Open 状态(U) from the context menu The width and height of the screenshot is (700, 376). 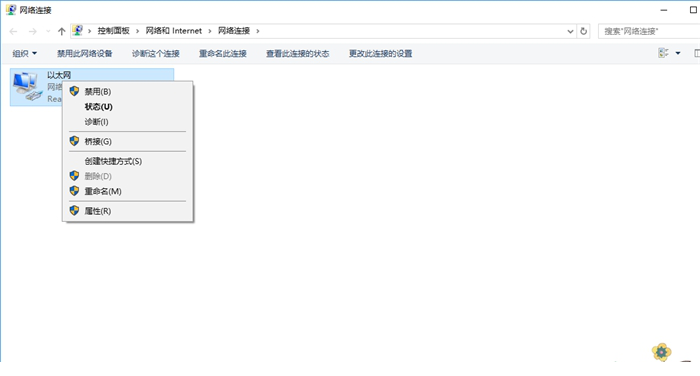pos(128,107)
